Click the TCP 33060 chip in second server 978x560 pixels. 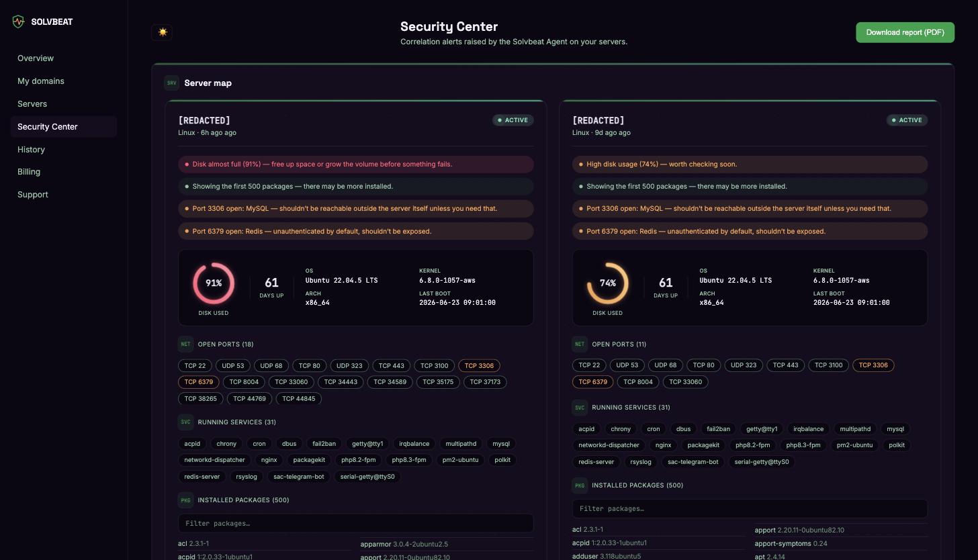point(686,382)
